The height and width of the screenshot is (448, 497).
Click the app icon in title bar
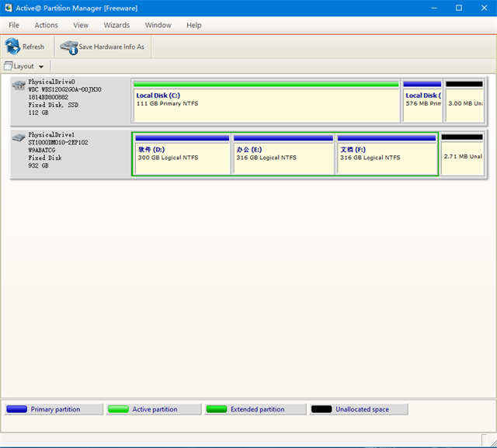(x=9, y=8)
